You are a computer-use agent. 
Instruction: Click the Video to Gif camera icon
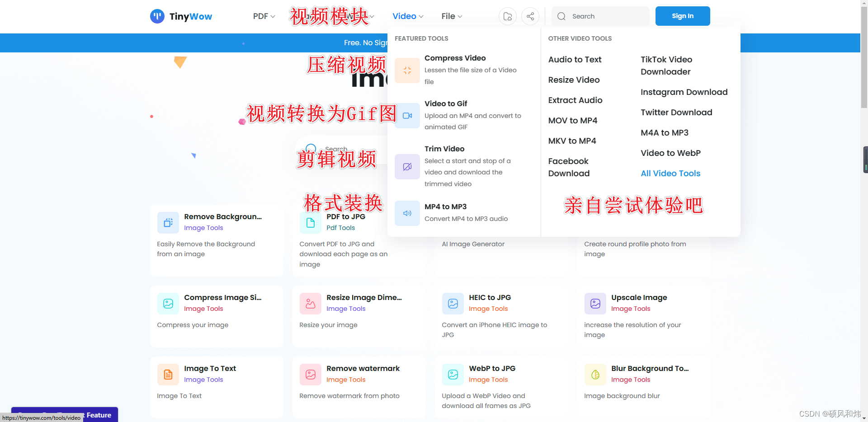click(407, 116)
